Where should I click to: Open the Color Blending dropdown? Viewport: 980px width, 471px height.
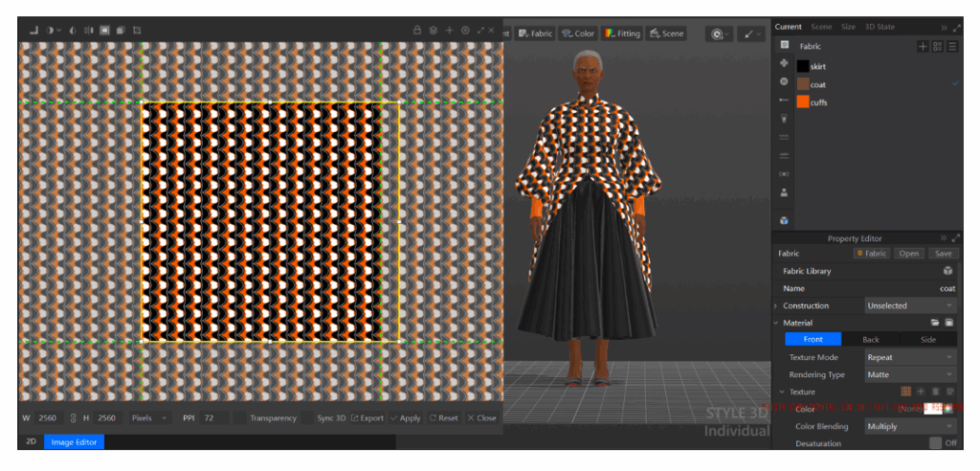point(911,426)
